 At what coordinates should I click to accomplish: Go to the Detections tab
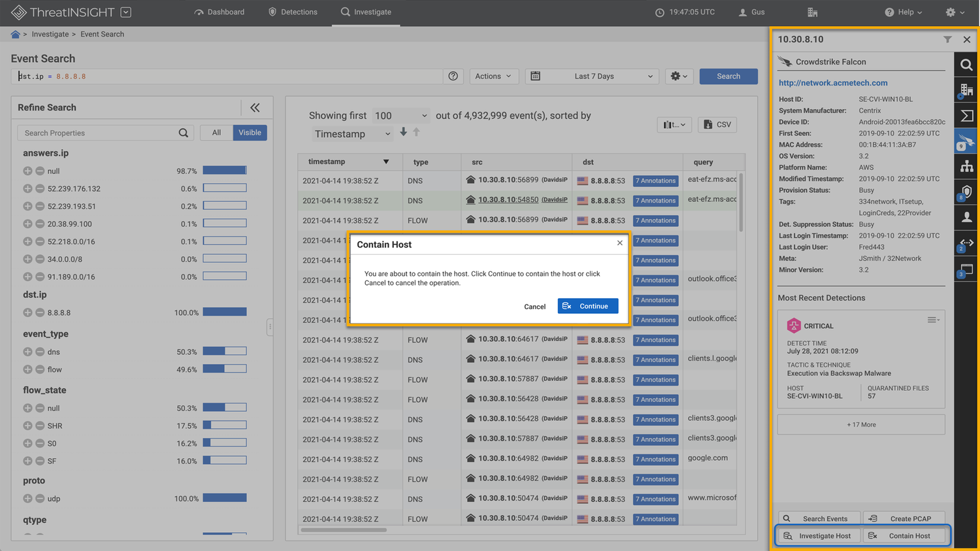click(293, 12)
